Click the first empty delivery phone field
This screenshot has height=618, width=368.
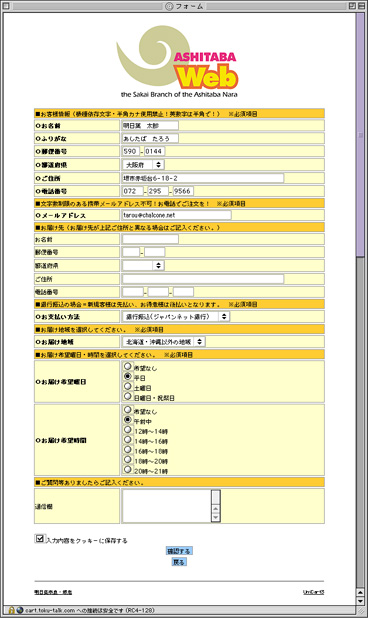pos(133,292)
